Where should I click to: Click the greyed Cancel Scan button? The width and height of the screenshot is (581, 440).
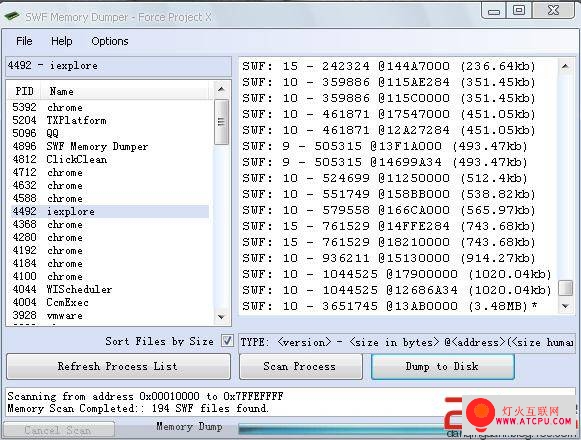click(58, 430)
